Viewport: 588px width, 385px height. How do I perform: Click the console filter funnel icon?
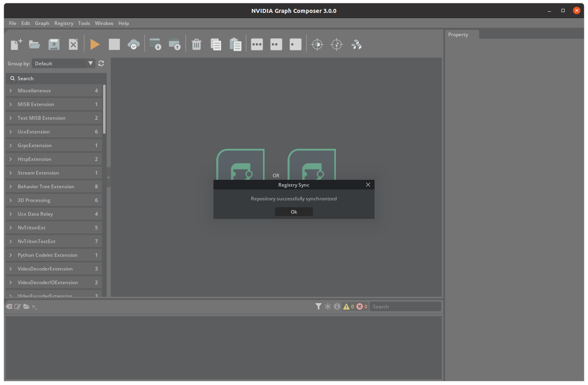[319, 306]
